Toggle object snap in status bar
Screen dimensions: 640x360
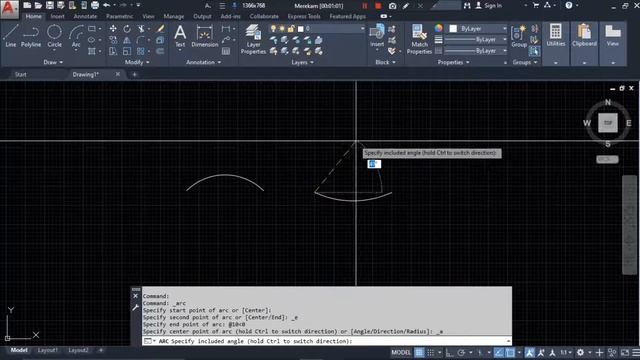(510, 352)
